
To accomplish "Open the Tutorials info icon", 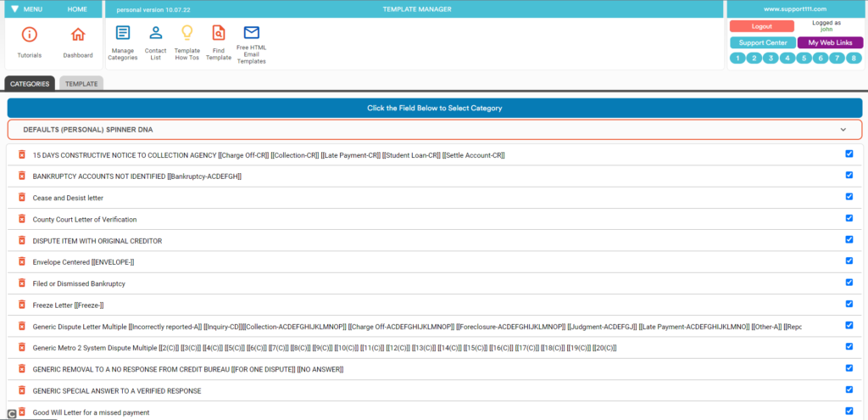I will pos(30,34).
